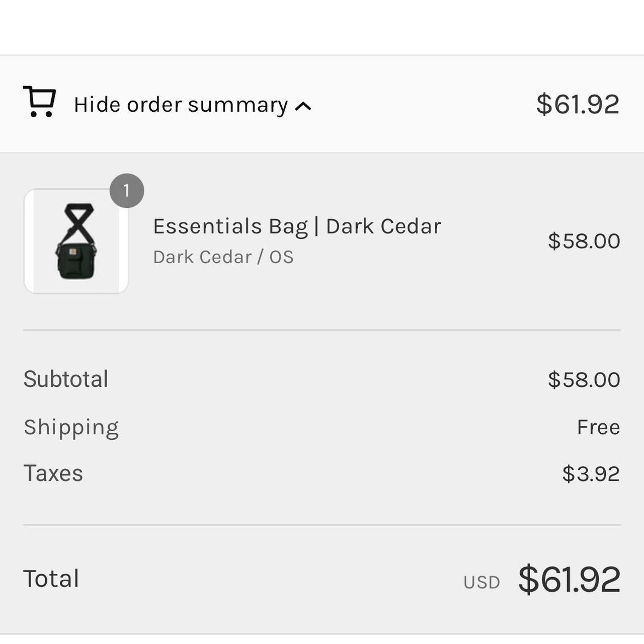Click the Taxes label
The width and height of the screenshot is (644, 644).
[53, 473]
